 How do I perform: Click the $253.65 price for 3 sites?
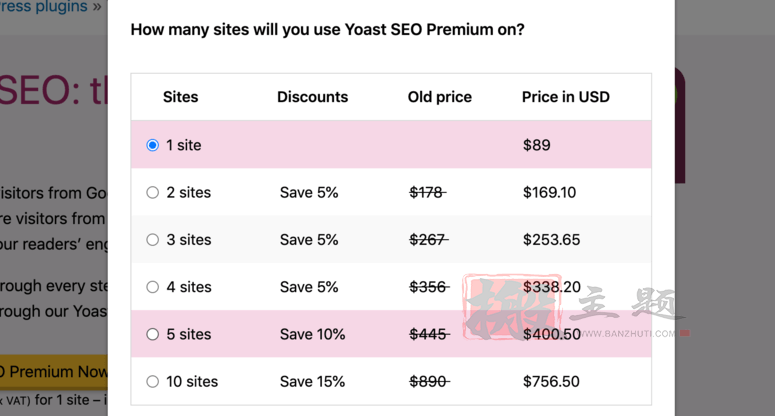click(x=551, y=240)
